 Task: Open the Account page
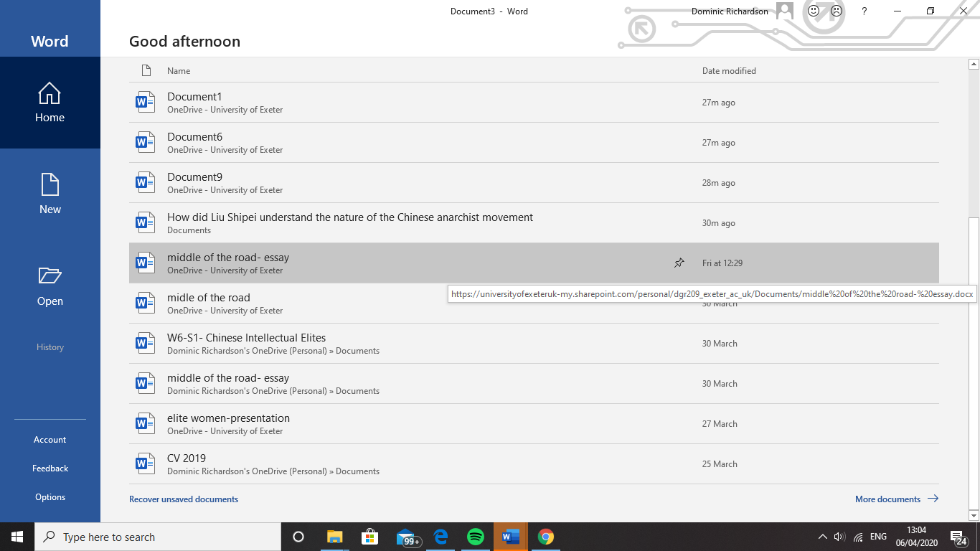point(50,440)
